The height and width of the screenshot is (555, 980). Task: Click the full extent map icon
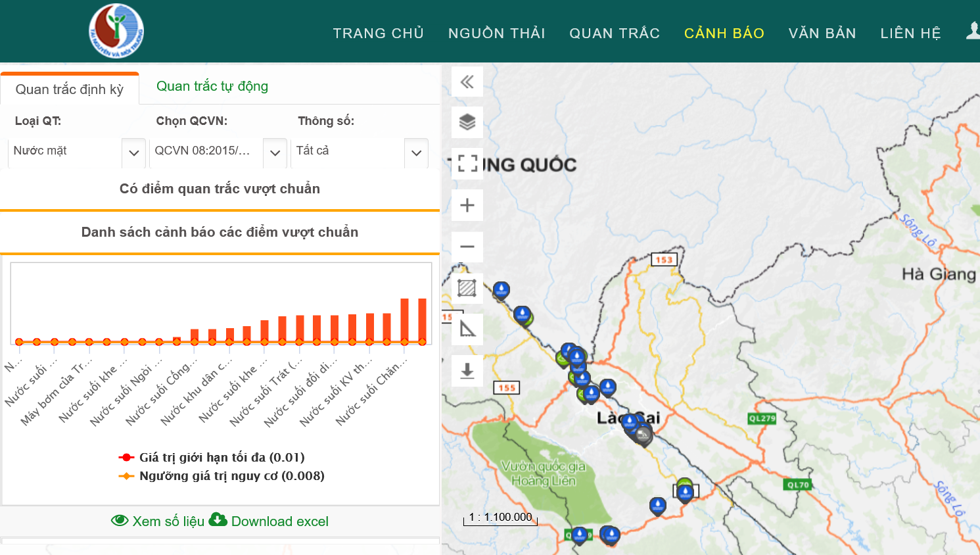point(467,164)
